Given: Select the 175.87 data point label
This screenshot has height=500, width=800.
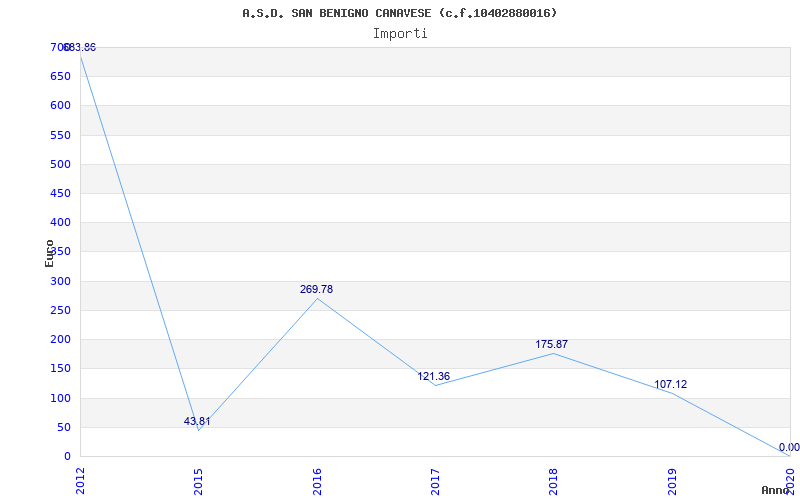Looking at the screenshot, I should tap(552, 344).
